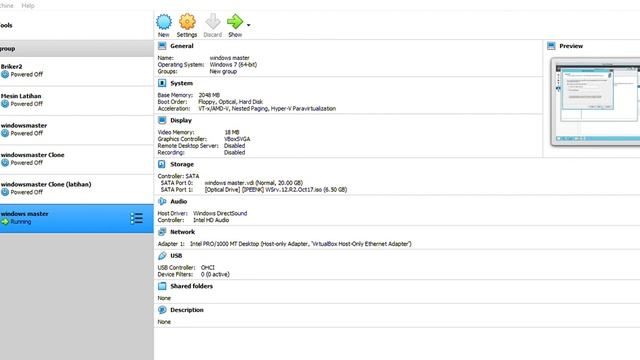Click the Powered Off icon of windowsmaster Clone
The image size is (640, 360).
pyautogui.click(x=5, y=162)
